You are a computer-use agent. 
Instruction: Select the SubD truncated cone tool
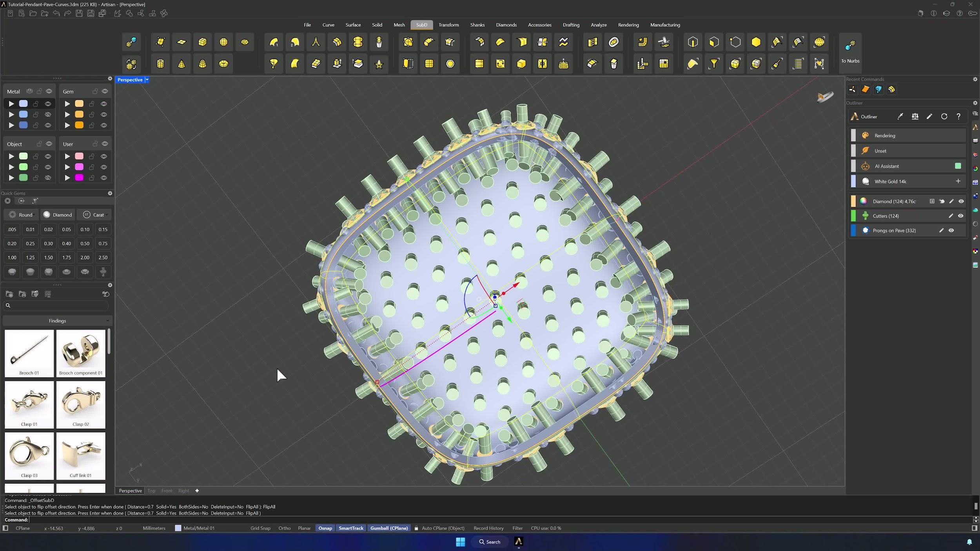202,63
